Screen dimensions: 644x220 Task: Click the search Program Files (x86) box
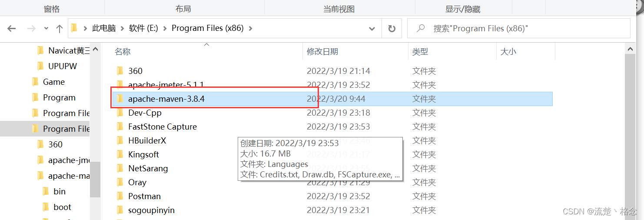pos(519,28)
